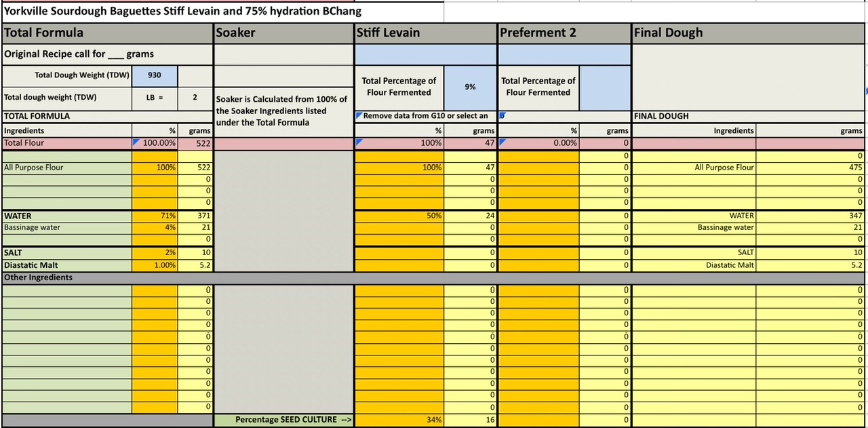Select the Soaker header cell
The image size is (868, 428).
tap(283, 33)
